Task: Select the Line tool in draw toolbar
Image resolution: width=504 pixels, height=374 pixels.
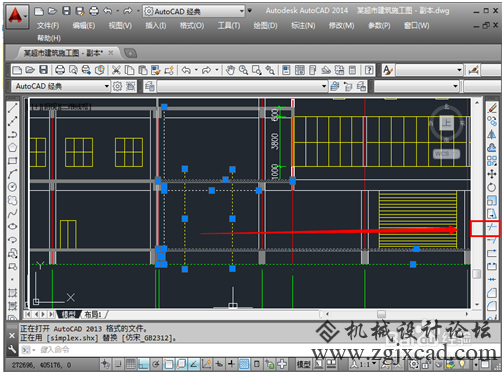Action: click(12, 108)
